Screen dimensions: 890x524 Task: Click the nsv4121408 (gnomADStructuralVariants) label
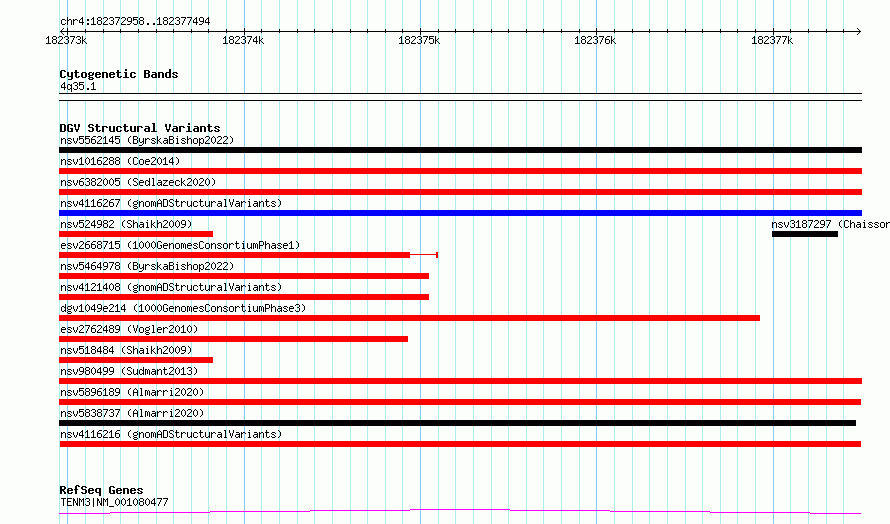point(171,287)
